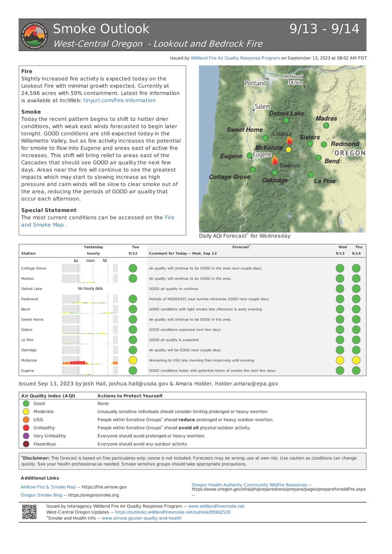
Task: Click the 'La Pine' station name in table
Action: (28, 340)
